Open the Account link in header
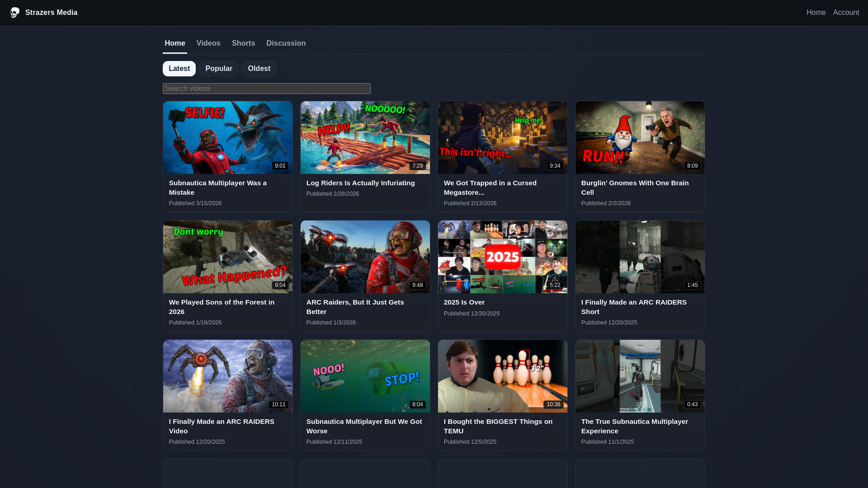The image size is (868, 488). pos(846,13)
